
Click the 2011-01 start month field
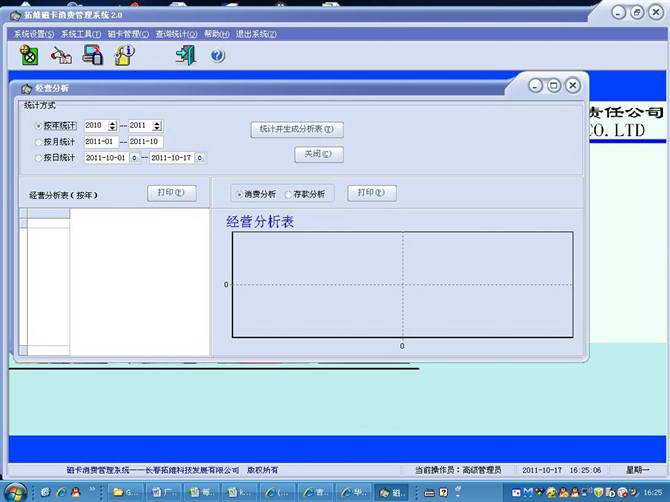tap(100, 142)
